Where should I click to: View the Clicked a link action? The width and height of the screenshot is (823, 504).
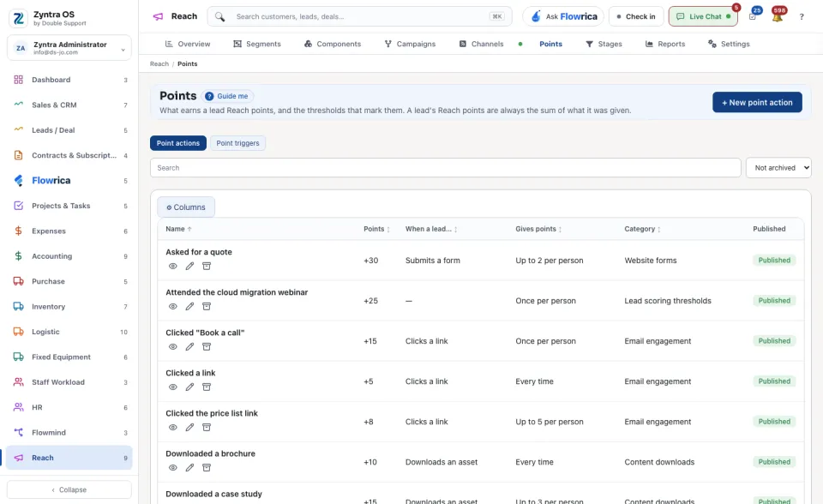172,387
